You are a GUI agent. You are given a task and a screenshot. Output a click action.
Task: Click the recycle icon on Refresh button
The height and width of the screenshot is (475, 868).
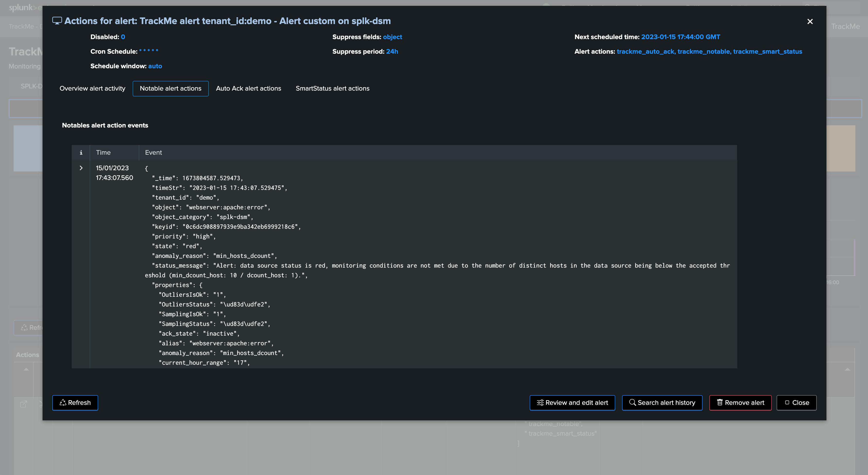[63, 403]
